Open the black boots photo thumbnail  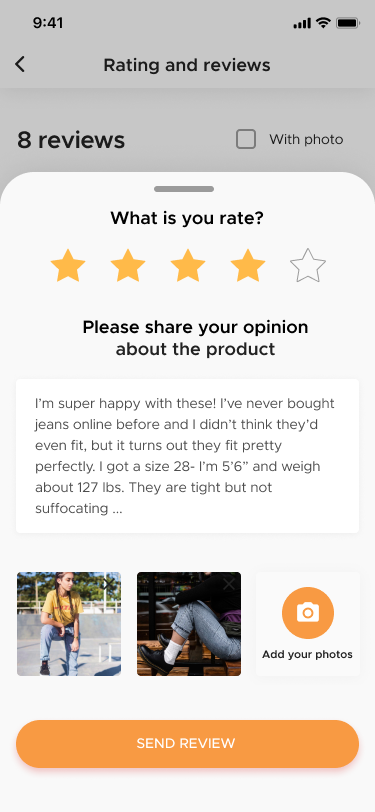click(x=189, y=624)
